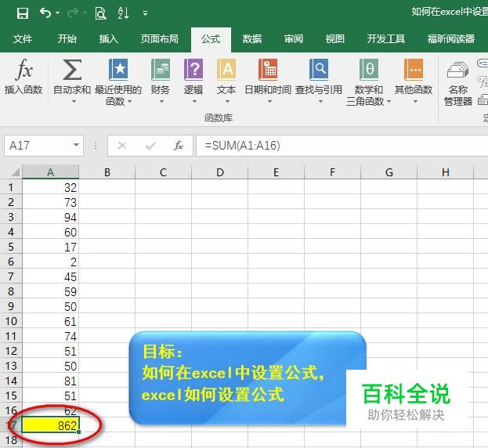Switch to the 插入 tab
The height and width of the screenshot is (448, 488).
tap(108, 39)
